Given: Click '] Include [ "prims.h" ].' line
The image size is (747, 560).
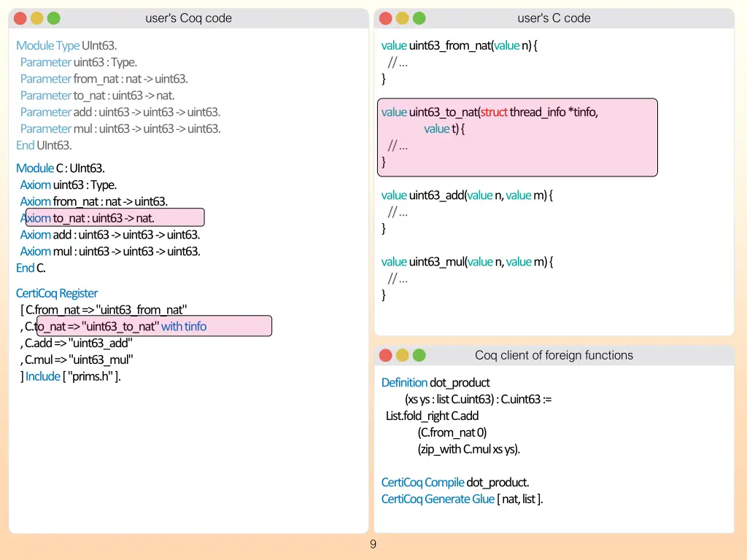Looking at the screenshot, I should point(71,377).
